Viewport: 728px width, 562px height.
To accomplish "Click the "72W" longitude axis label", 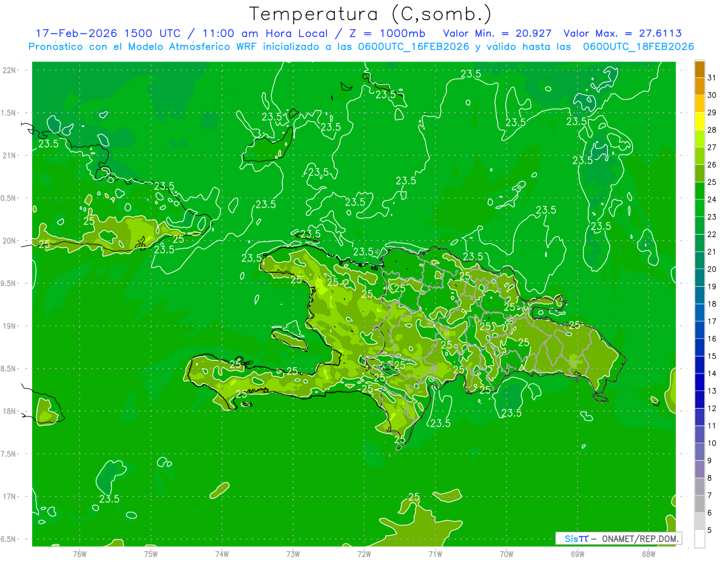I will (x=364, y=554).
